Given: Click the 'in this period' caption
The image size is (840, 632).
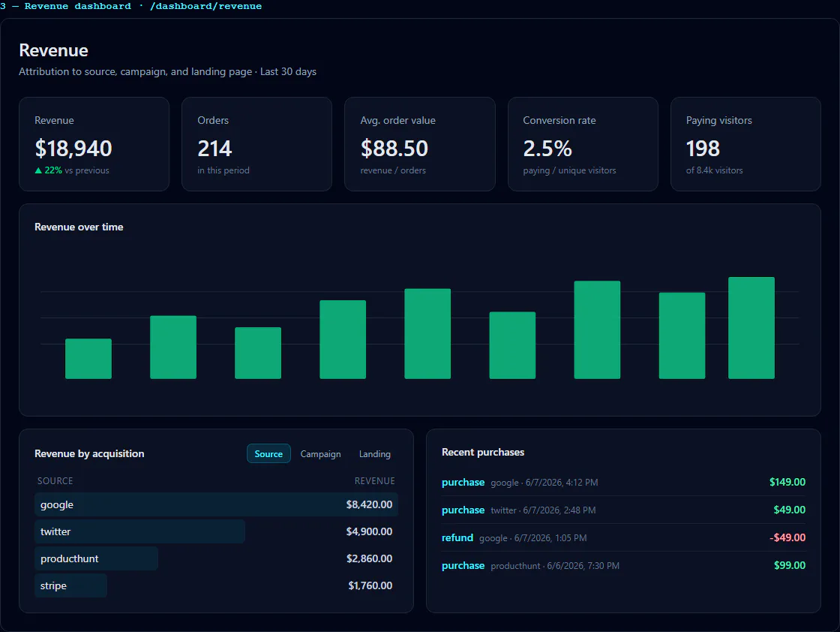Looking at the screenshot, I should (x=223, y=170).
